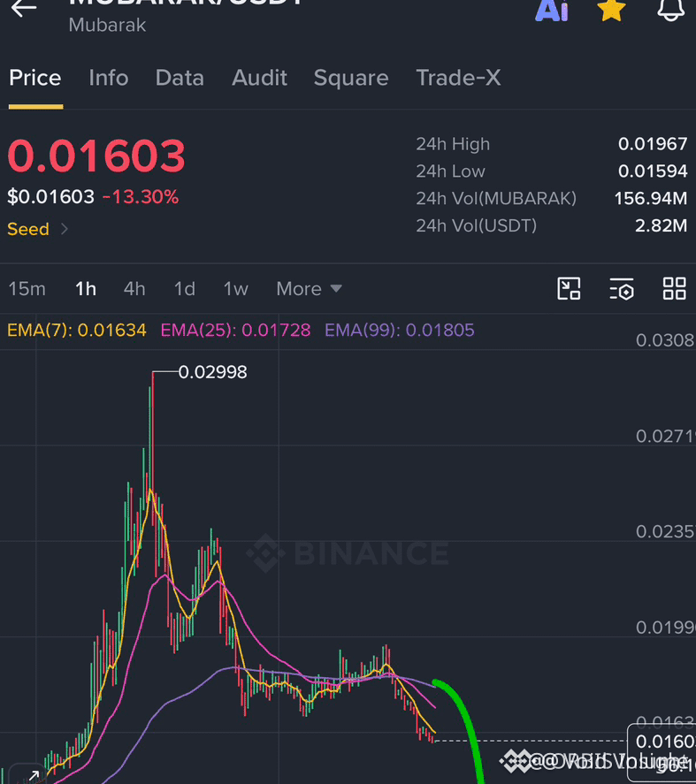Screen dimensions: 696x784
Task: Open the grid layout icon
Action: pos(675,289)
